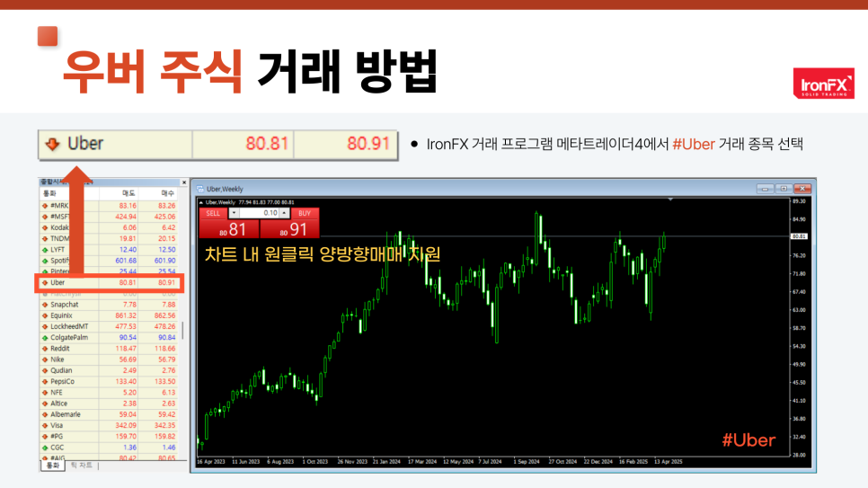
Task: Click the bid price 424.94
Action: click(x=126, y=217)
